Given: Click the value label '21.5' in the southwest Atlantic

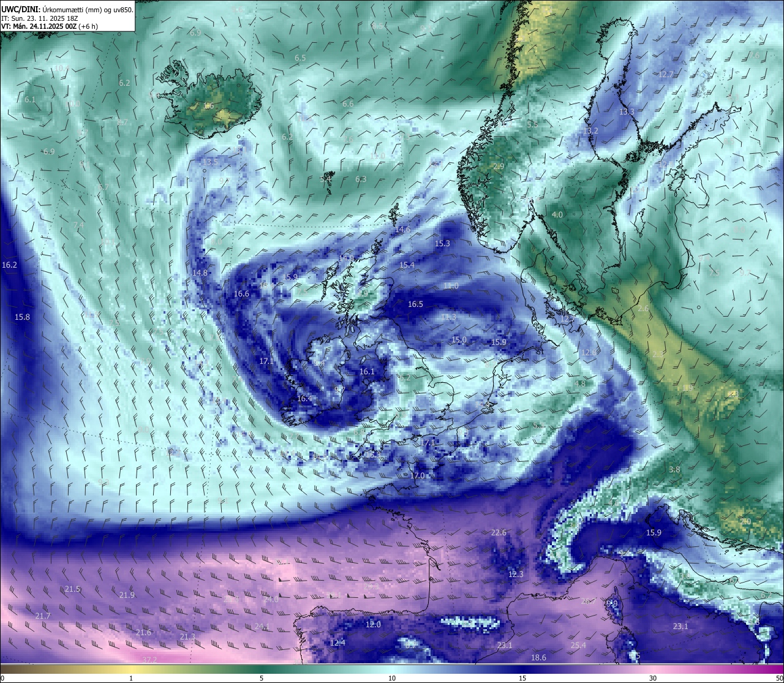Looking at the screenshot, I should 72,589.
